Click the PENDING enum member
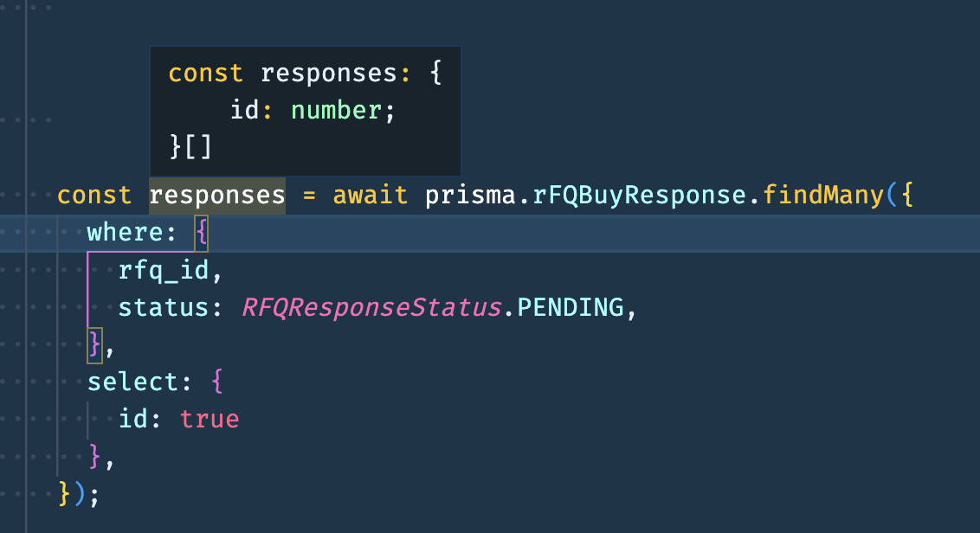The width and height of the screenshot is (980, 533). click(570, 307)
